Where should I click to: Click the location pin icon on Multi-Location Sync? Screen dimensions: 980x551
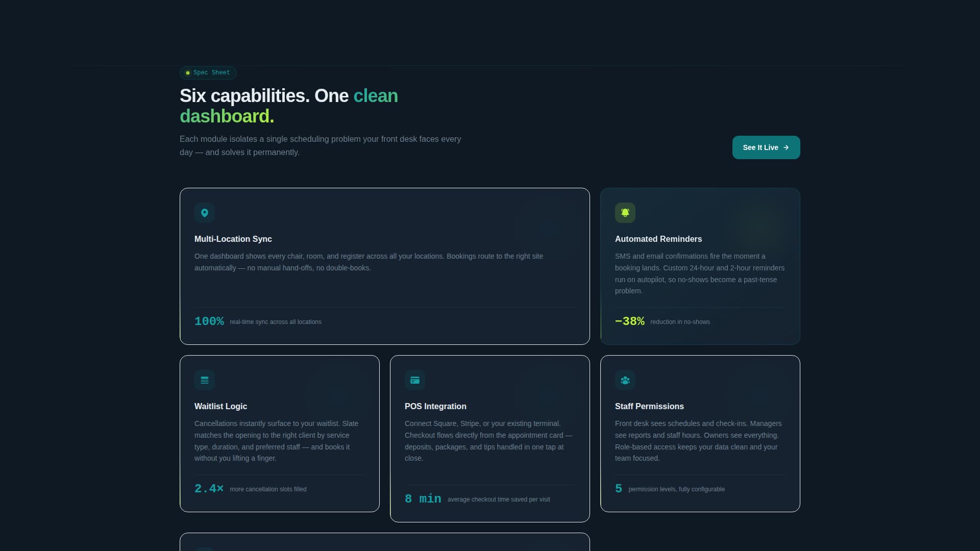pyautogui.click(x=204, y=213)
